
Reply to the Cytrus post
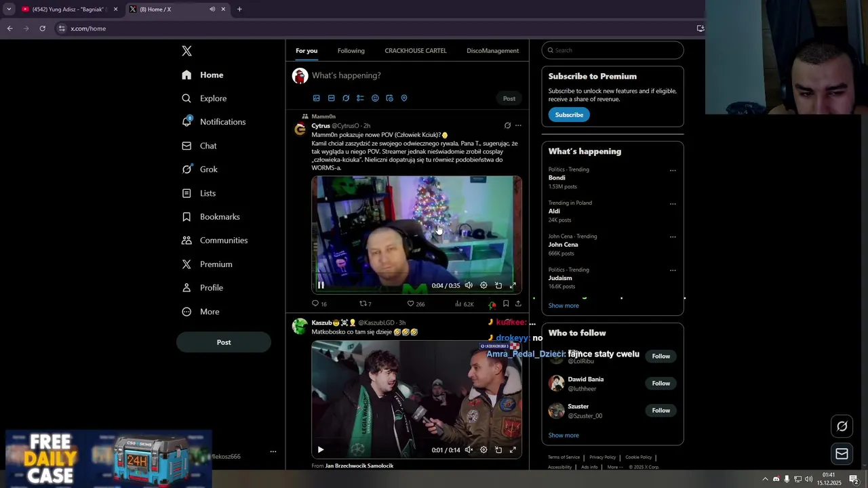[x=319, y=304]
